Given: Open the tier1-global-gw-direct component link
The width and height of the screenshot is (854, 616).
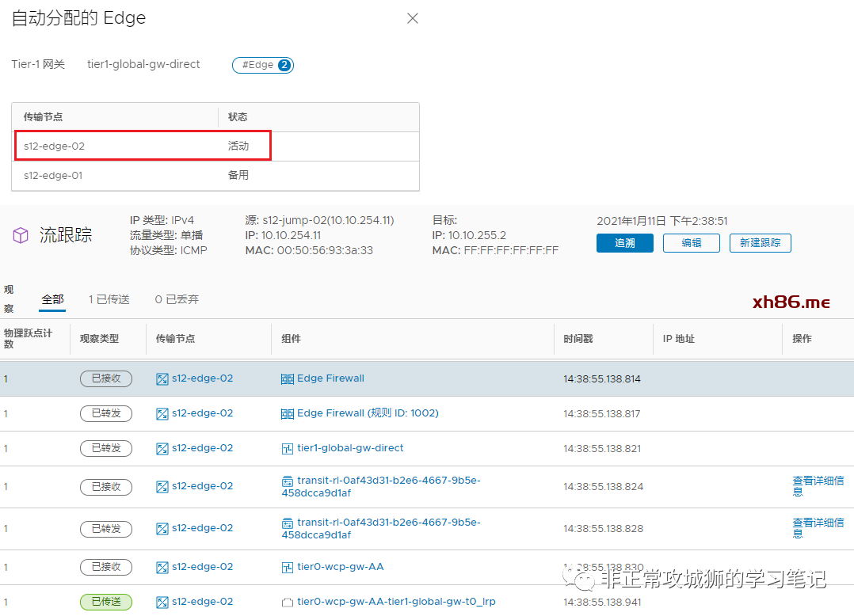Looking at the screenshot, I should 350,448.
